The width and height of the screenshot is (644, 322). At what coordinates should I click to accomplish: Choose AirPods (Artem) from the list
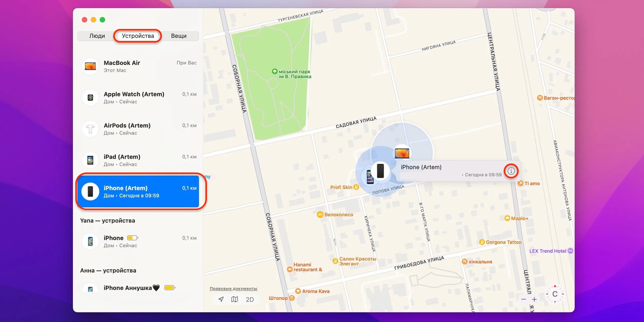click(x=139, y=129)
